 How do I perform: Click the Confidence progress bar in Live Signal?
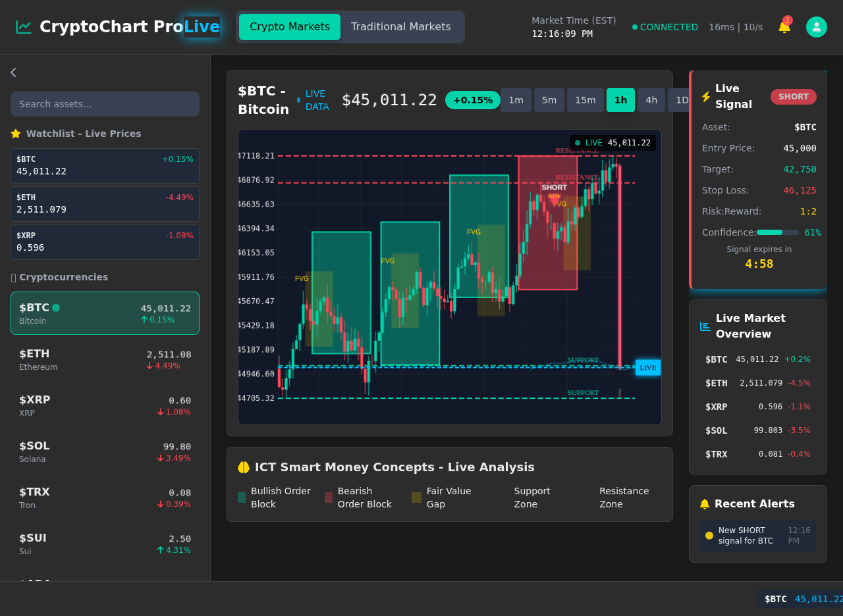[776, 232]
